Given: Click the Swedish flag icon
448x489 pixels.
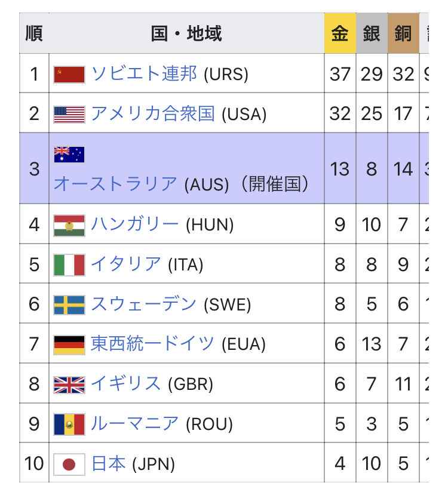Looking at the screenshot, I should coord(69,305).
